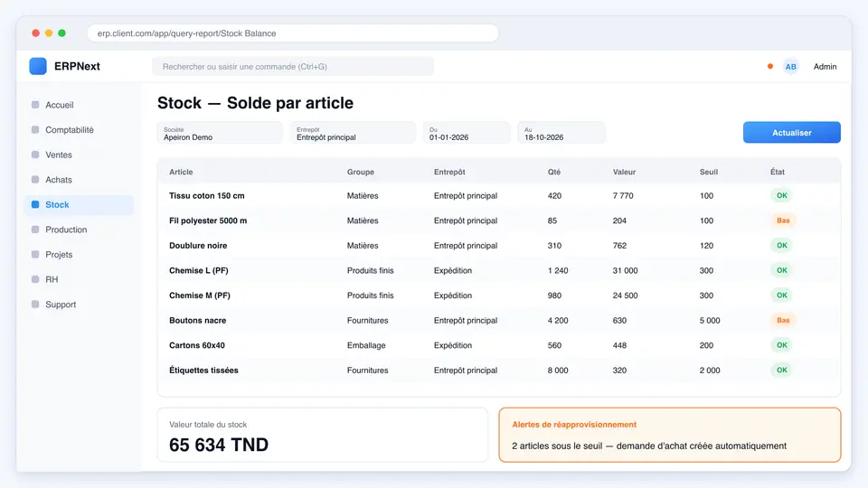This screenshot has width=868, height=488.
Task: Open the Support section
Action: [80, 305]
